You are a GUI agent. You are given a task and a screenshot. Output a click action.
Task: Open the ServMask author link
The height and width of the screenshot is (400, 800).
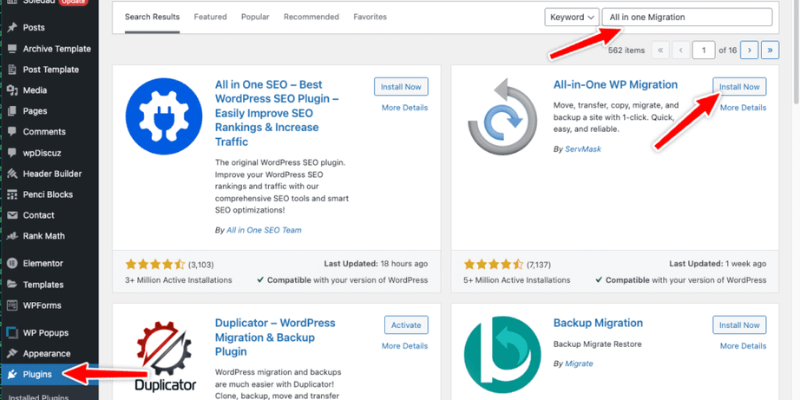tap(583, 149)
